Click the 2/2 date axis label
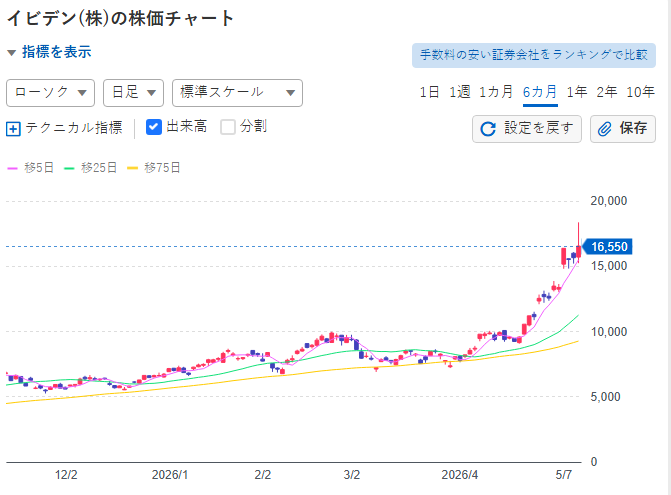 263,475
